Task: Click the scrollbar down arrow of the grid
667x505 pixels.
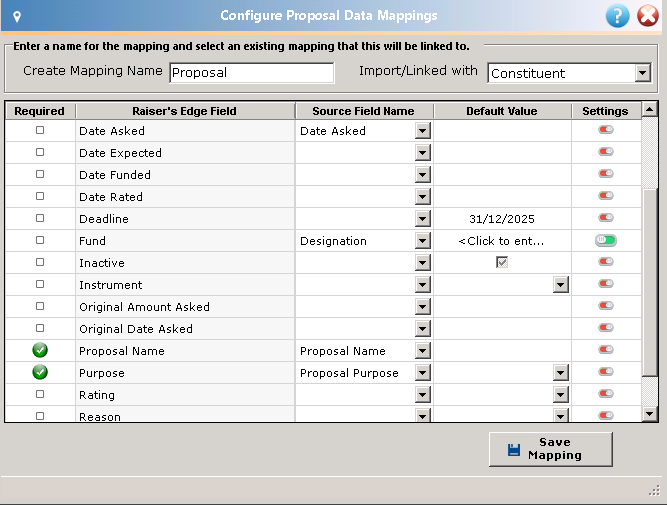Action: coord(650,414)
